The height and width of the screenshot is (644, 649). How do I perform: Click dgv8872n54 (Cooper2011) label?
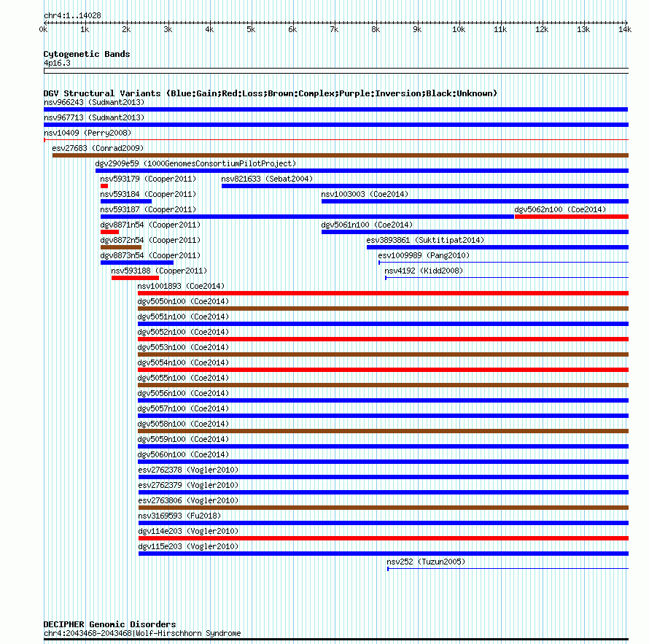click(x=150, y=240)
